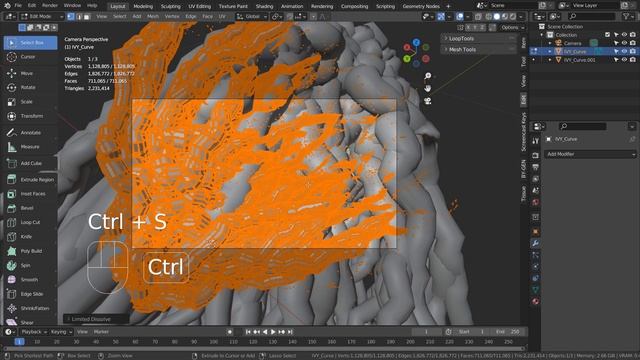
Task: Open the Keying dropdown in timeline
Action: [x=62, y=332]
